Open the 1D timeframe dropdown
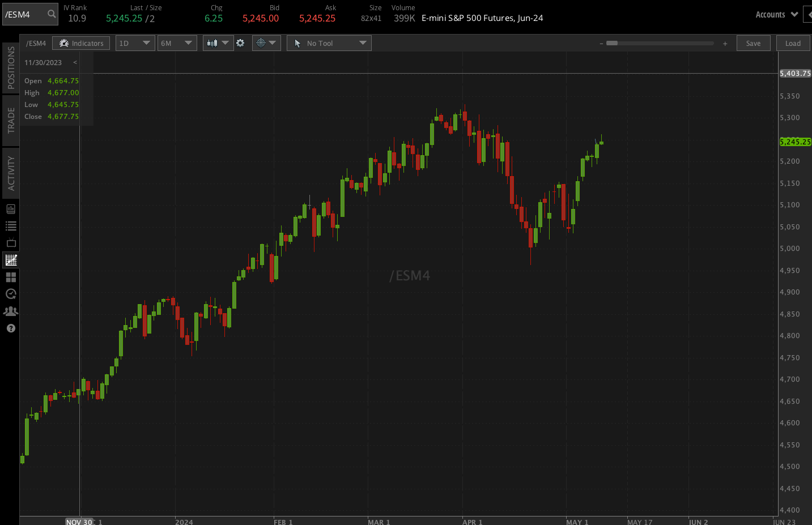 coord(135,42)
